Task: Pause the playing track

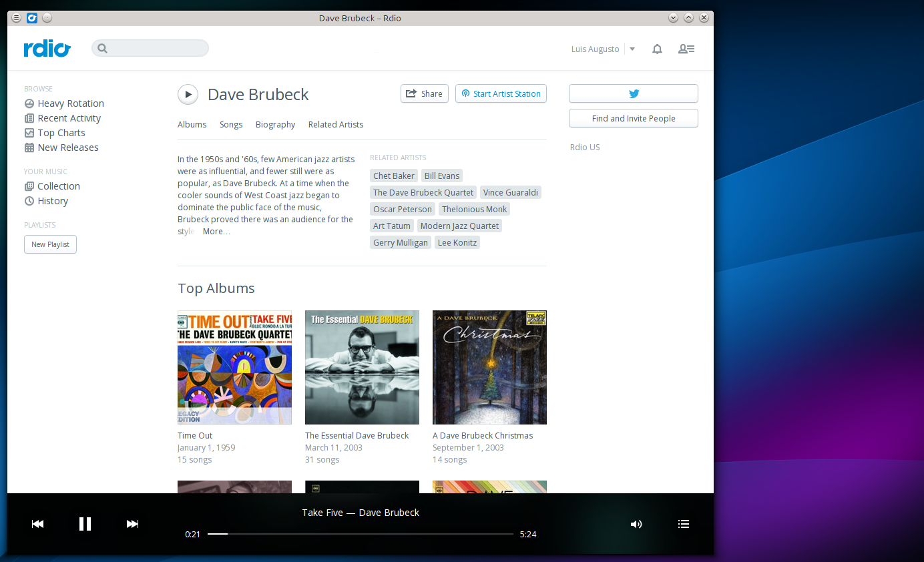Action: point(85,524)
